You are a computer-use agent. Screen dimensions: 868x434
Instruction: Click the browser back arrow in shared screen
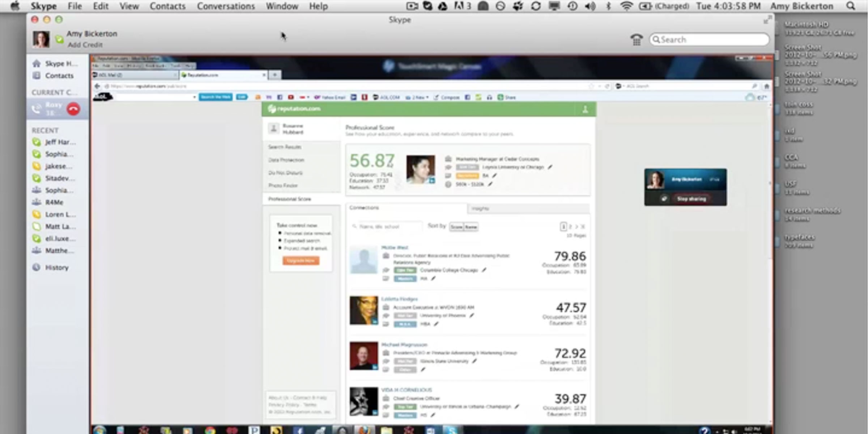coord(97,86)
